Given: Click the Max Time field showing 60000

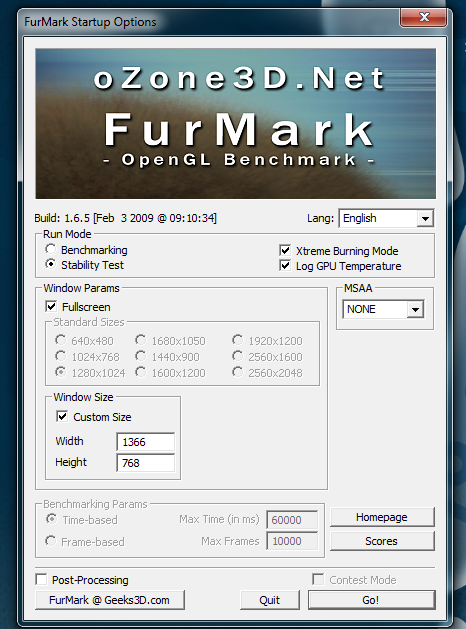Looking at the screenshot, I should tap(292, 520).
